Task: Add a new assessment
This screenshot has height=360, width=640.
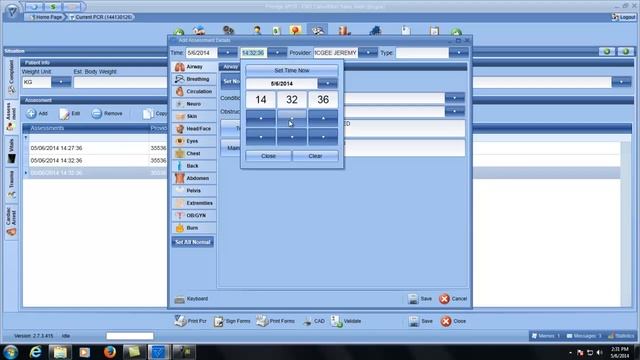Action: tap(37, 113)
